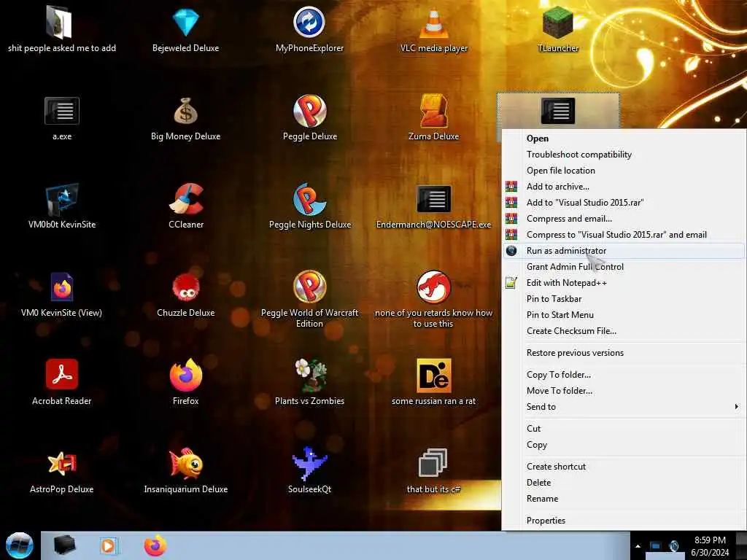Viewport: 747px width, 560px height.
Task: Select the Endermanch@NOESCAPE.exe icon
Action: [433, 199]
